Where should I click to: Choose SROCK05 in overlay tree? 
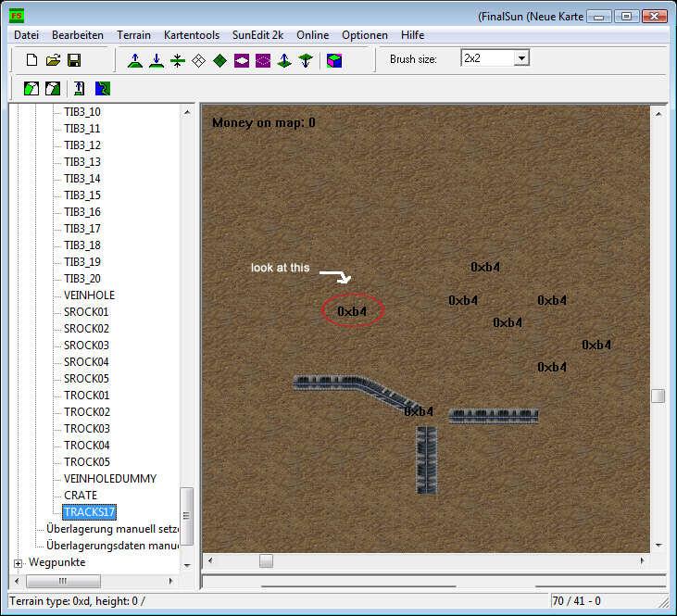[x=86, y=379]
